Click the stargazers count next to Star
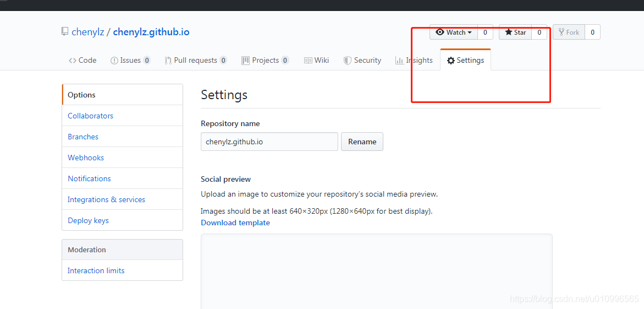This screenshot has width=644, height=309. pos(540,32)
